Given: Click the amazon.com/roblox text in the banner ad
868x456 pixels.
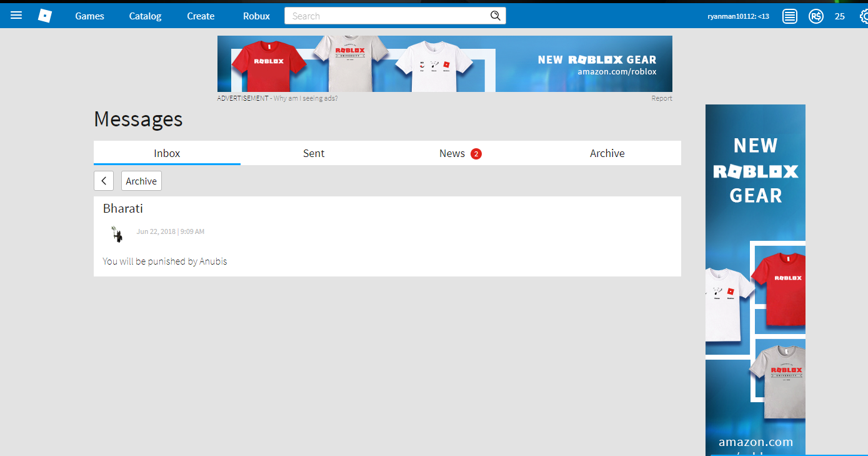Looking at the screenshot, I should point(617,71).
